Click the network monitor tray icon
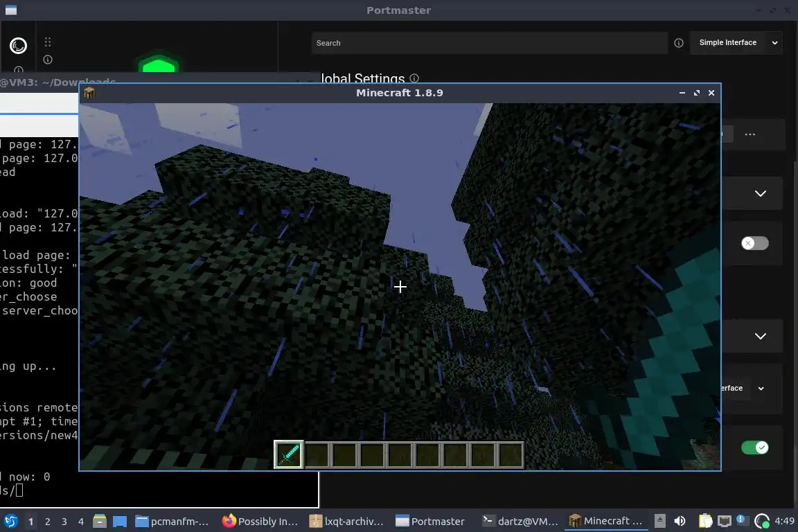798x532 pixels. pyautogui.click(x=724, y=521)
